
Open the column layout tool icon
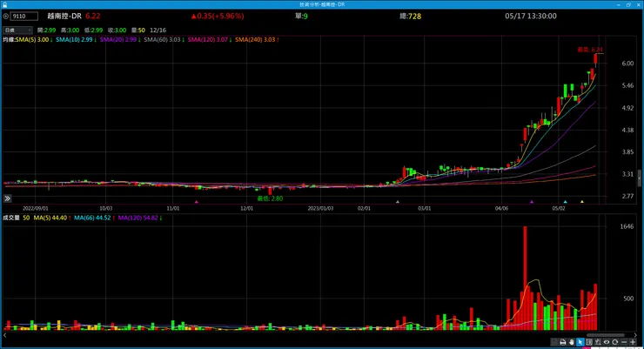point(589,342)
